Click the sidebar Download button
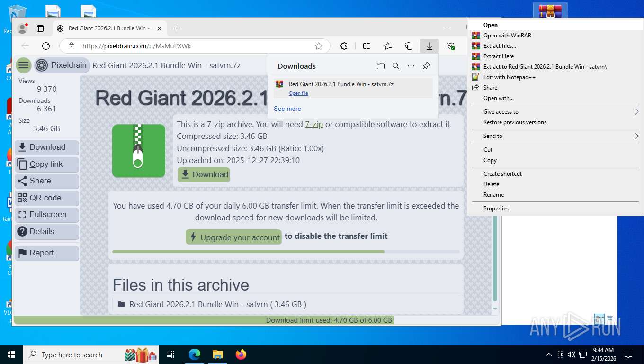 [47, 147]
